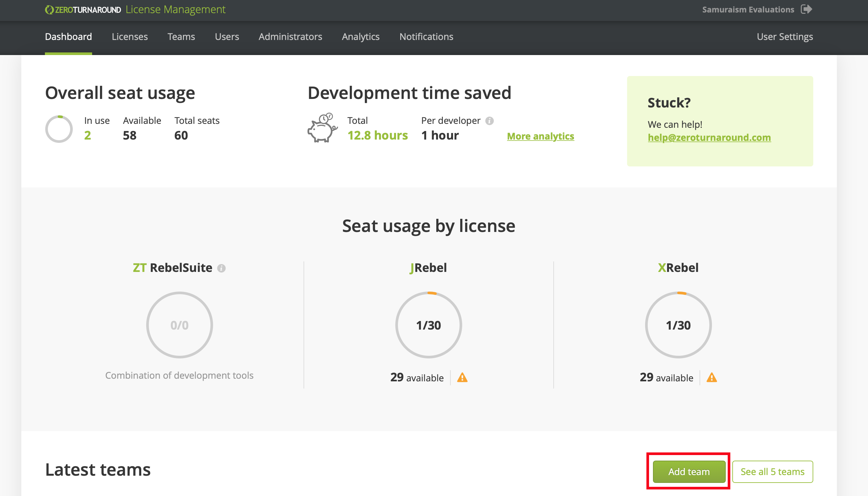This screenshot has width=868, height=496.
Task: Open the Analytics tab
Action: [x=361, y=36]
